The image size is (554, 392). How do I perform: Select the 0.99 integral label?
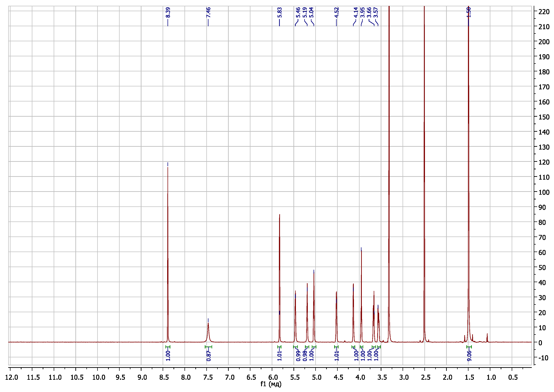pyautogui.click(x=298, y=356)
